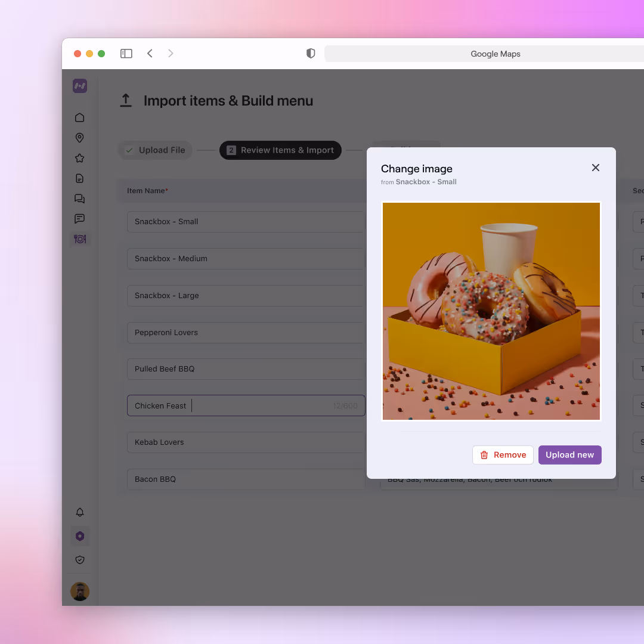Open the notifications bell icon
This screenshot has width=644, height=644.
point(80,512)
